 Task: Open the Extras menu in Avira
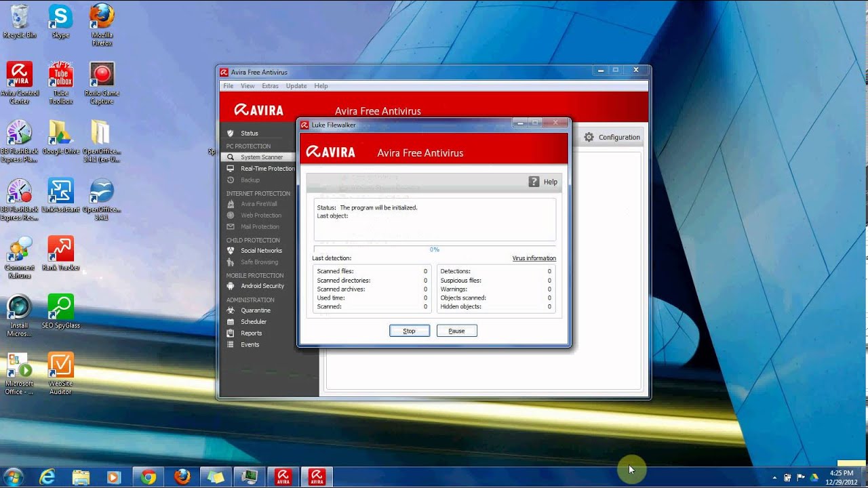pyautogui.click(x=270, y=86)
